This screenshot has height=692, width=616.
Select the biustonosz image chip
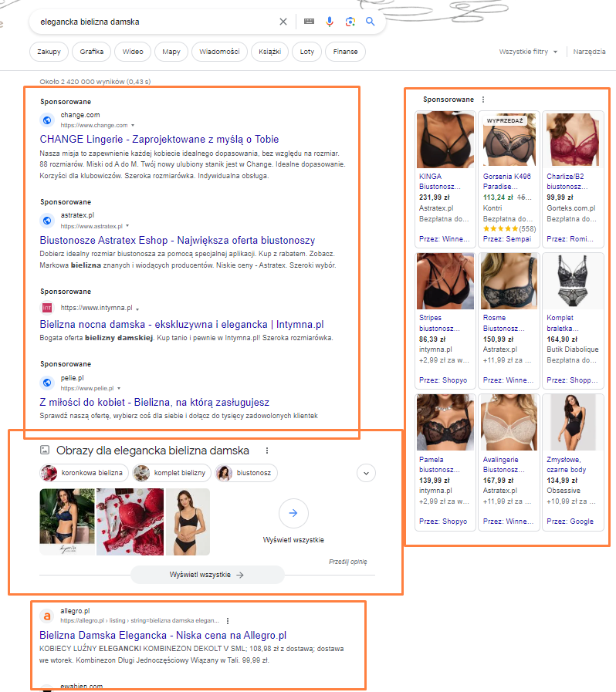tap(246, 473)
